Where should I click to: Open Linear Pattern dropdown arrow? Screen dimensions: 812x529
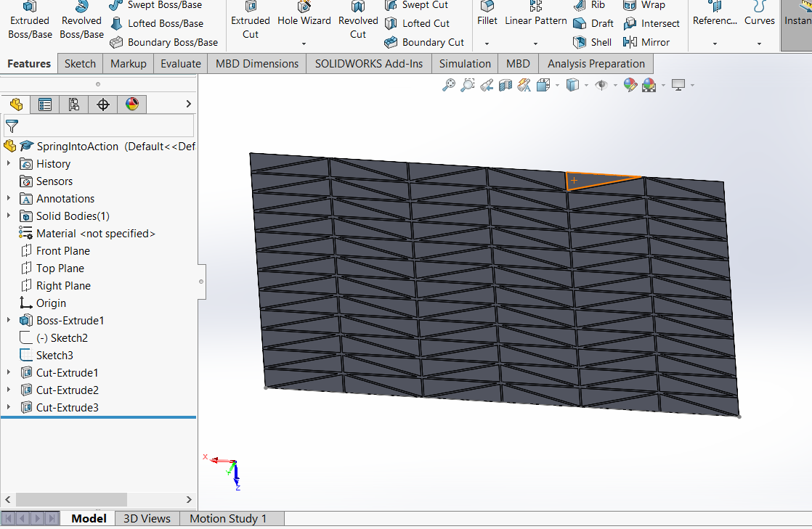(x=535, y=44)
